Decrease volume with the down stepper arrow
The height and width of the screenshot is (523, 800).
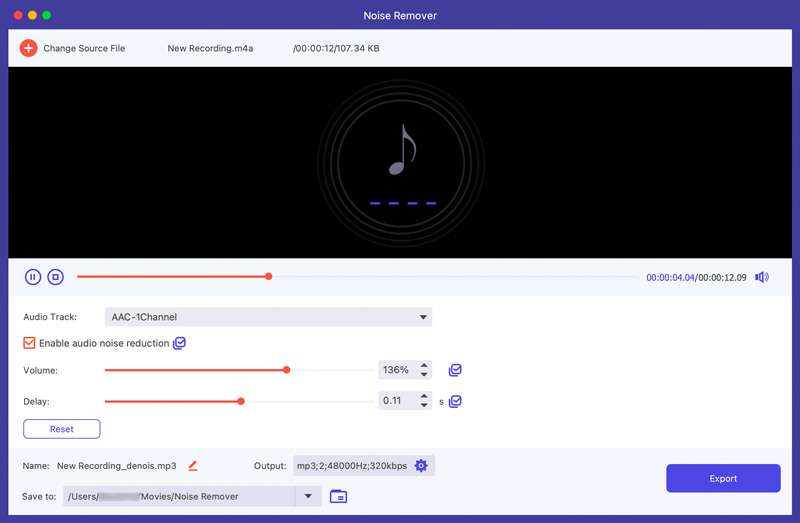pyautogui.click(x=424, y=375)
